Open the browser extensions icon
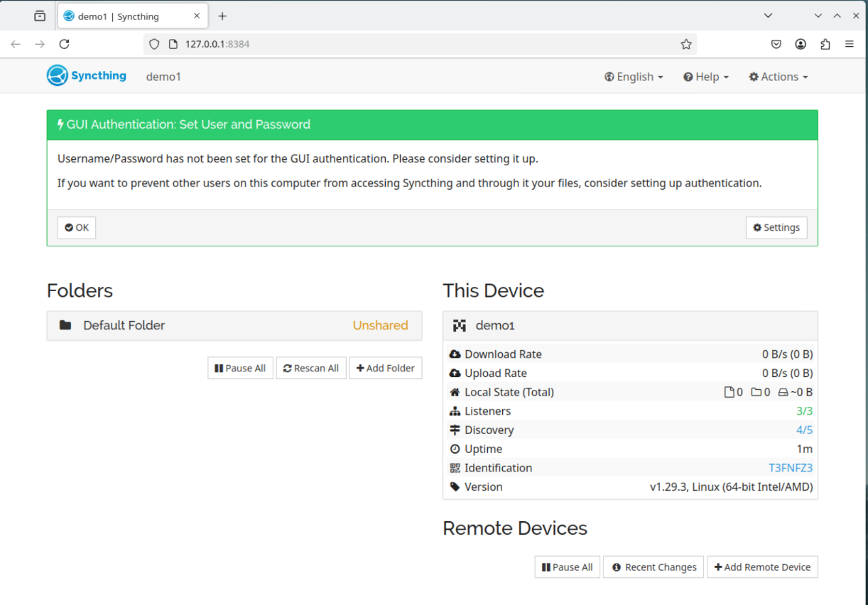The height and width of the screenshot is (605, 868). click(825, 44)
